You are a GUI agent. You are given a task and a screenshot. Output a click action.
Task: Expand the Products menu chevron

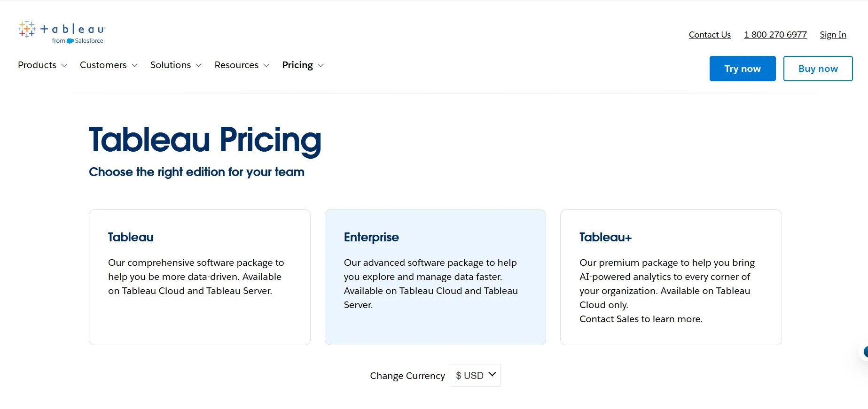64,65
